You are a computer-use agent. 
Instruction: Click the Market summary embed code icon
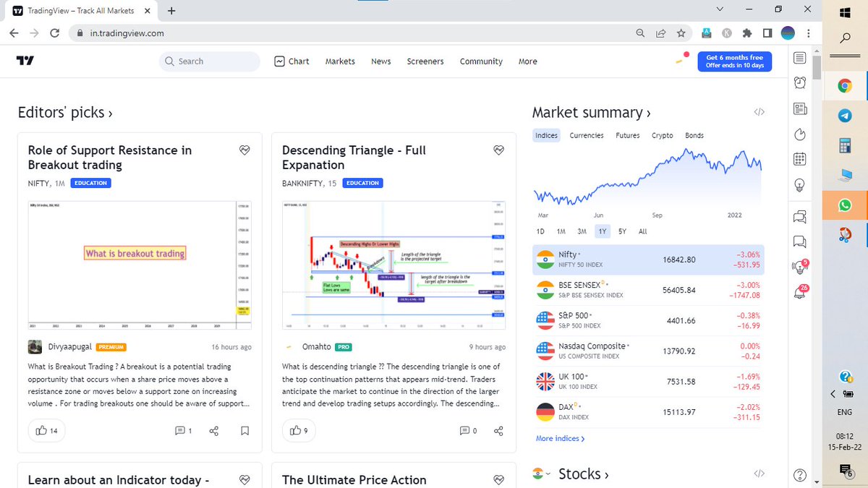click(x=759, y=112)
